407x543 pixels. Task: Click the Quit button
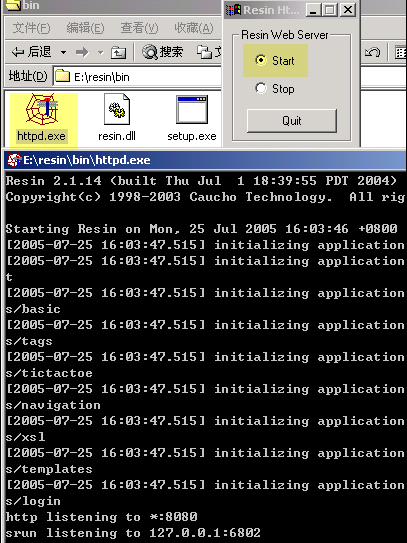pos(292,121)
